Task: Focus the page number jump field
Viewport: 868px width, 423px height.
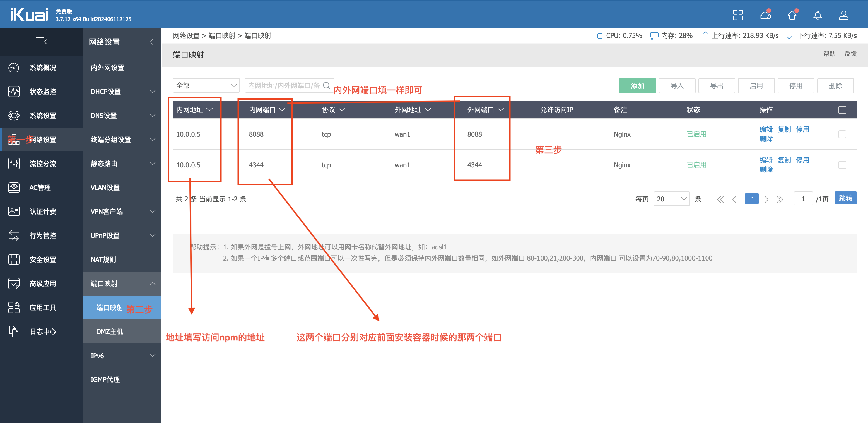Action: [803, 199]
